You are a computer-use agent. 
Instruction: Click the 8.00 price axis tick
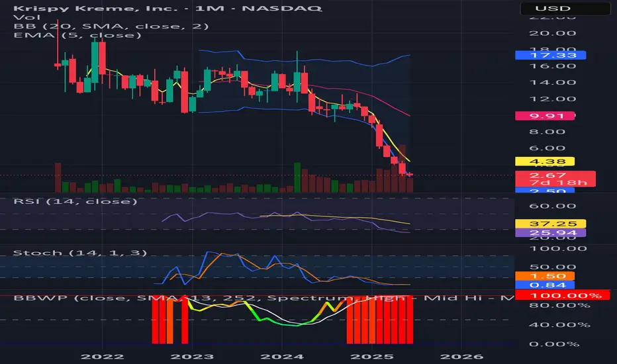[x=547, y=132]
